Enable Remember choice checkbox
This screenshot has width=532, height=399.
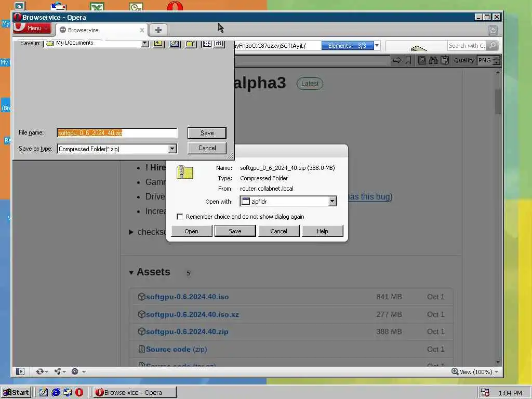tap(180, 217)
